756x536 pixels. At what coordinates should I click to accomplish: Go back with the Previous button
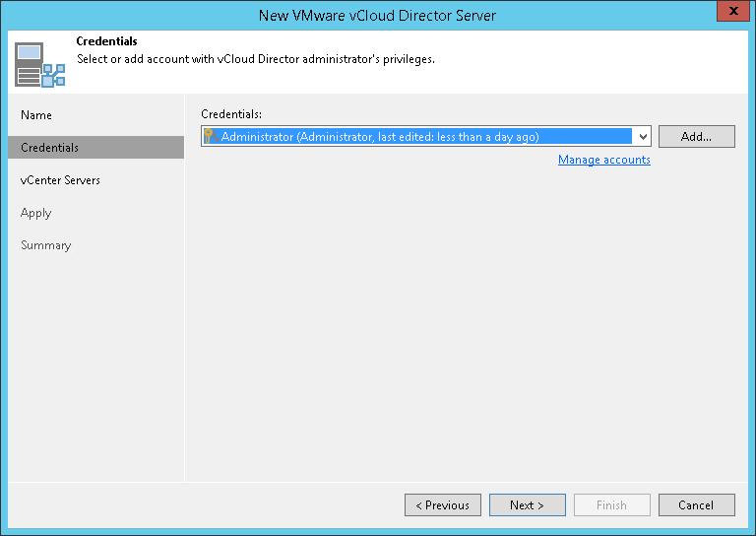[x=442, y=505]
